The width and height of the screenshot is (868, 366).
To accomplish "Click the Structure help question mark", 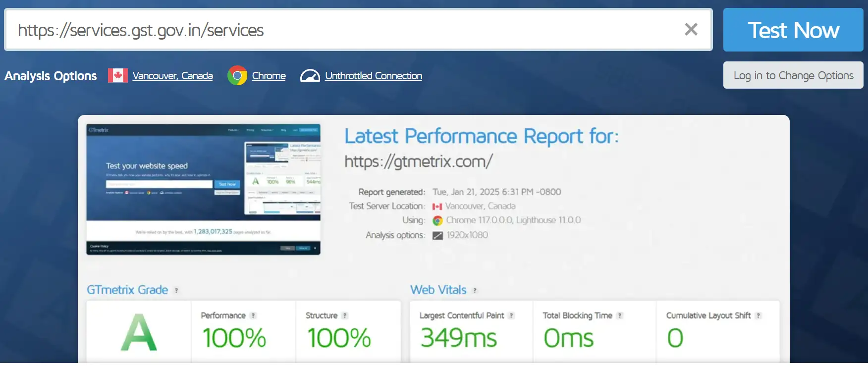I will 345,315.
